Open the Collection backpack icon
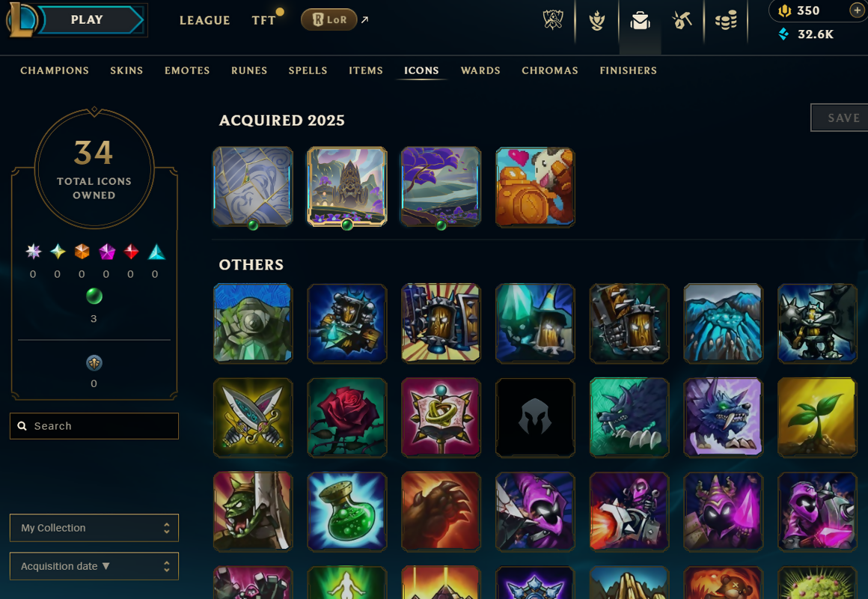 640,21
